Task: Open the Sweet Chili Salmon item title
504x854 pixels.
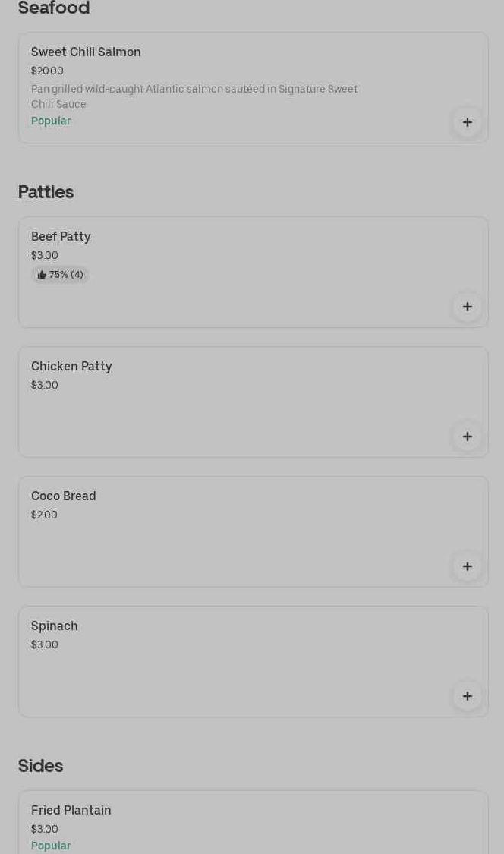Action: tap(86, 52)
